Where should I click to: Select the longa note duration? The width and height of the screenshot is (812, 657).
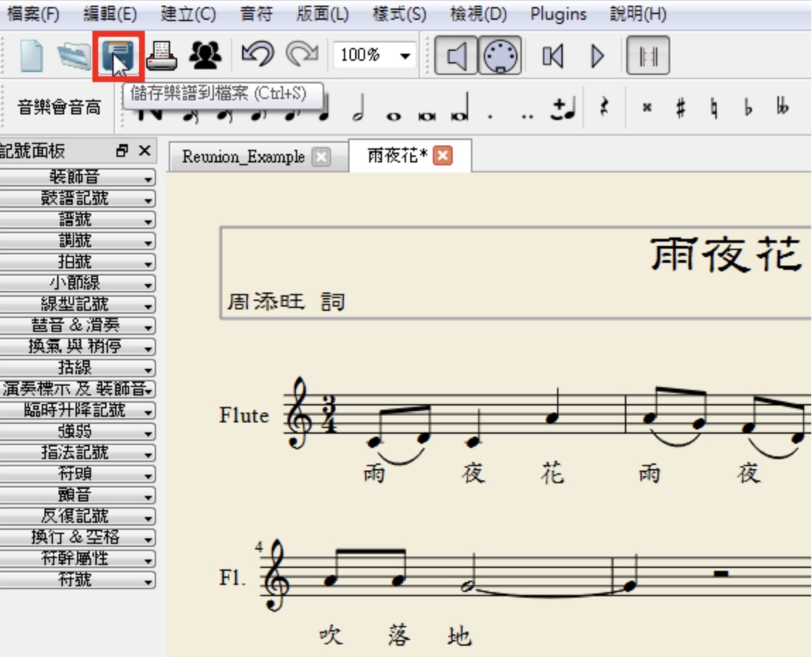click(x=460, y=108)
